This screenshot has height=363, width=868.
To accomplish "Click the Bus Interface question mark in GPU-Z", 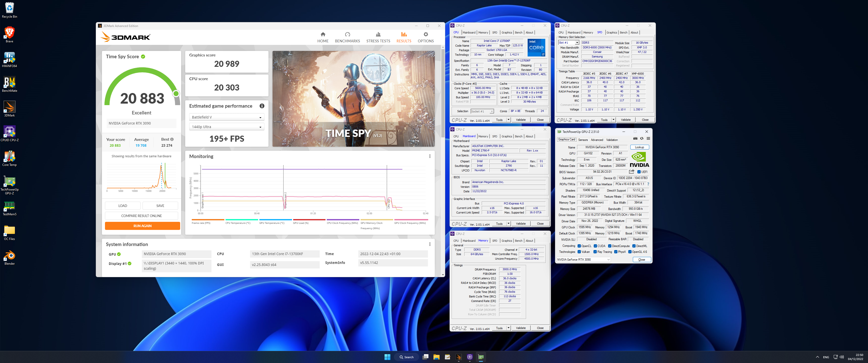I will coord(648,184).
